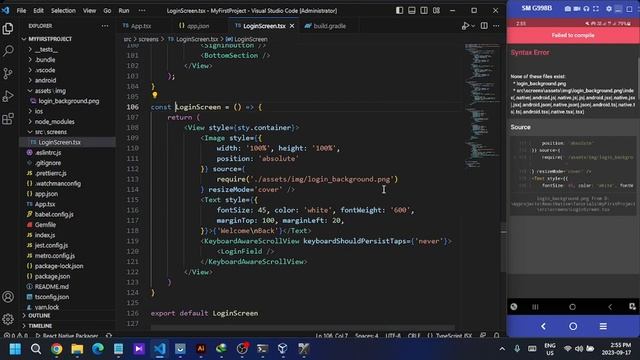Open File Explorer from taskbar
Screen dimensions: 640x360
(x=77, y=349)
